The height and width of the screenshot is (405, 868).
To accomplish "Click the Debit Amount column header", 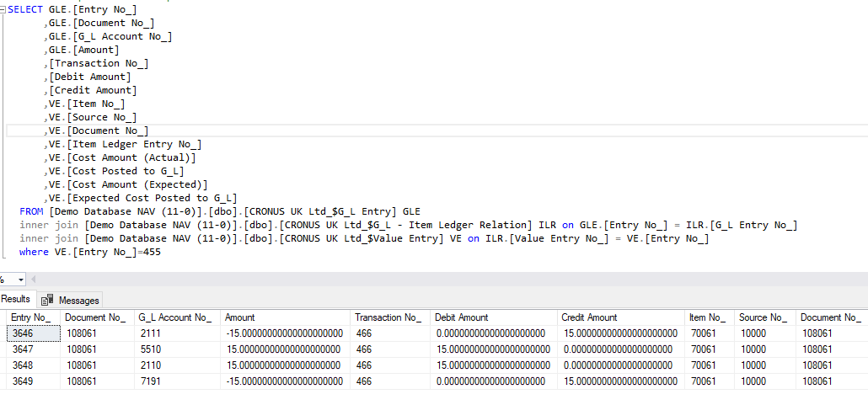I will (x=461, y=317).
